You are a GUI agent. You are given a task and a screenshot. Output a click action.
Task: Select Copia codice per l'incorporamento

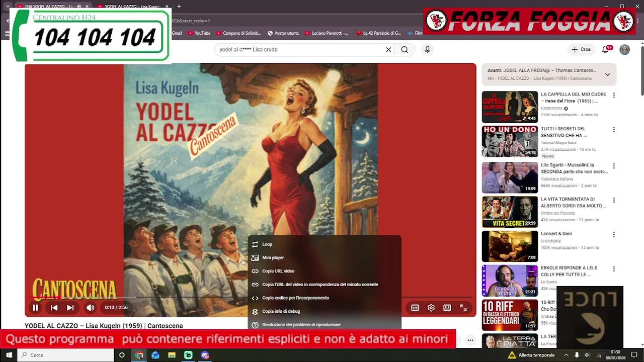325,298
